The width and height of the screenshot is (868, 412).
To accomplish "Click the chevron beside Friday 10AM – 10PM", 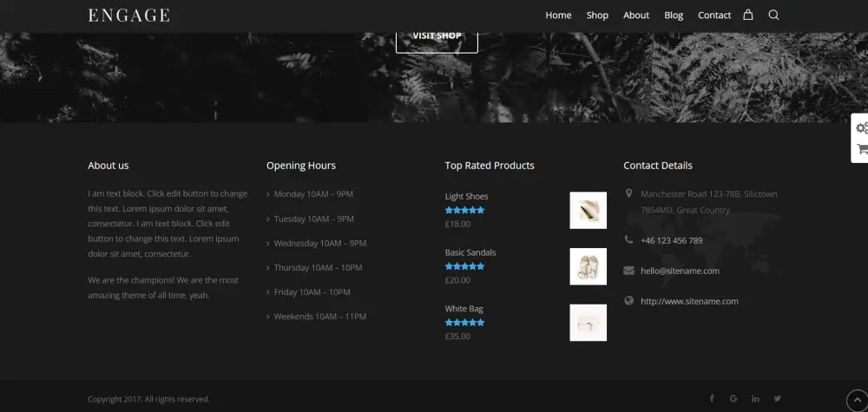I will coord(268,292).
